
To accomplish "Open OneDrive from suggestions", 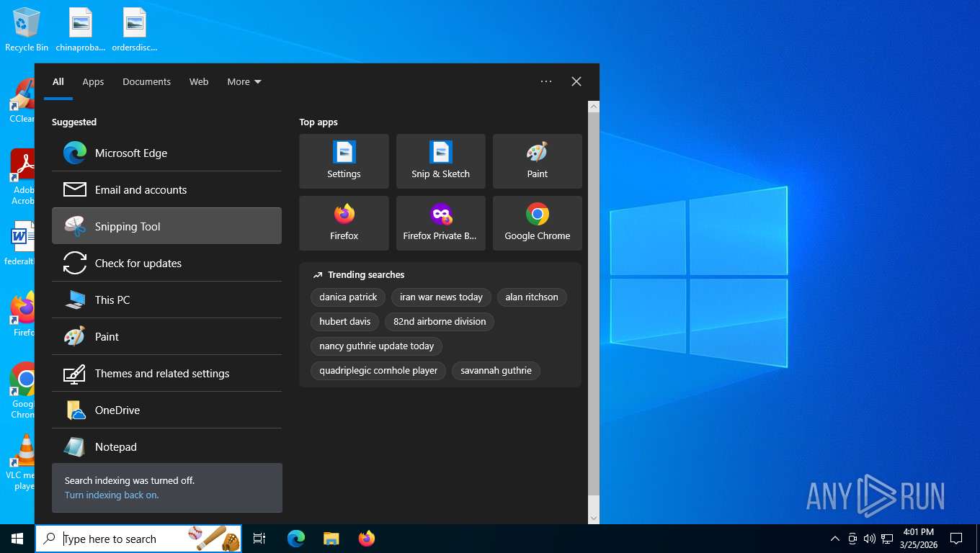I will (166, 410).
